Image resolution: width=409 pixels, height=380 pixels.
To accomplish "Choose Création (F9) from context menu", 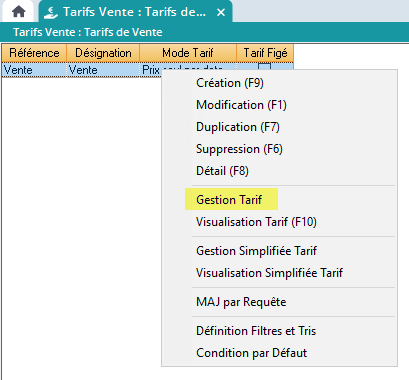I will tap(230, 83).
